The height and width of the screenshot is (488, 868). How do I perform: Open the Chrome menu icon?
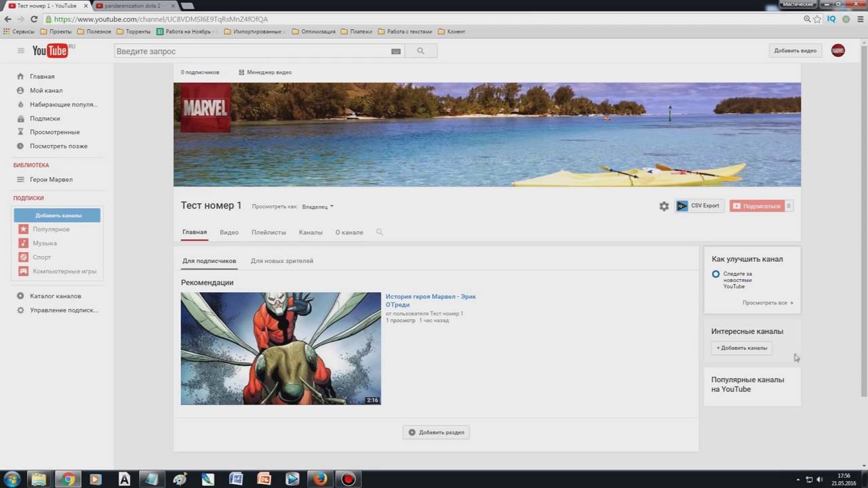point(859,19)
